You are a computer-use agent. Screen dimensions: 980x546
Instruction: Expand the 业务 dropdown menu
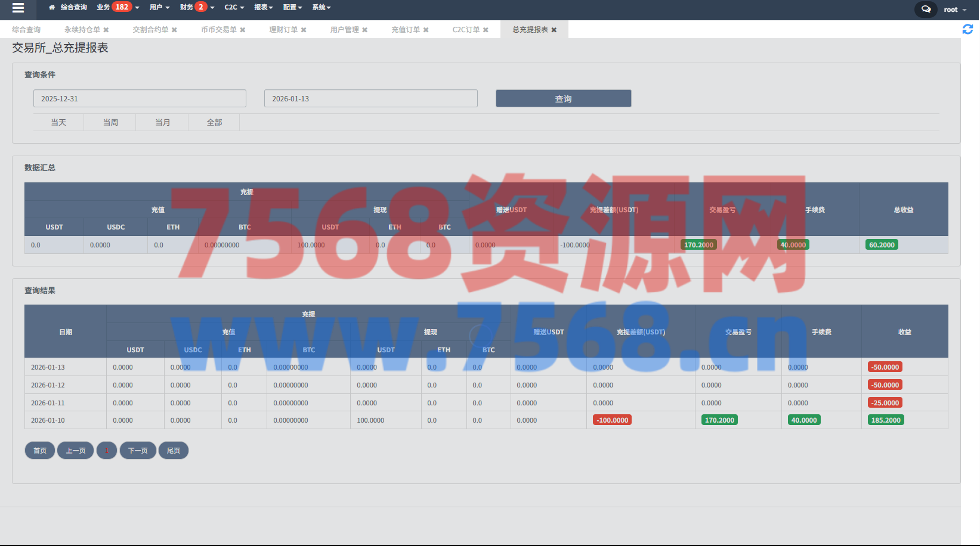coord(118,7)
